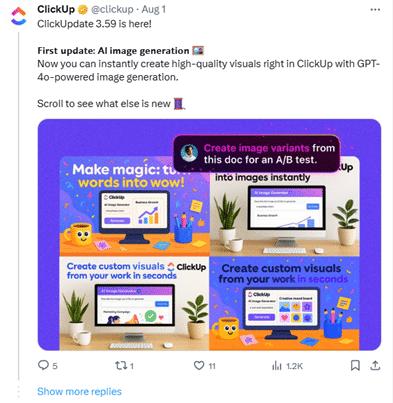Open the bottom-right purple custom visuals image
The image size is (393, 403).
point(284,303)
